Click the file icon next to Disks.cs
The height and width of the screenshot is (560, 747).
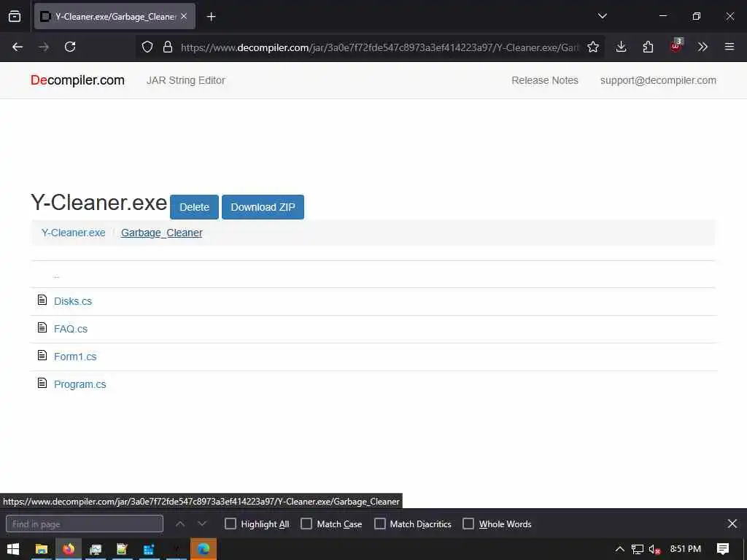(x=42, y=300)
